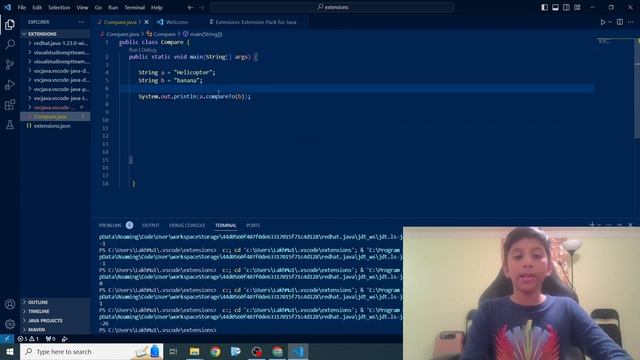Customize layout icon in title bar
This screenshot has height=360, width=640.
577,7
